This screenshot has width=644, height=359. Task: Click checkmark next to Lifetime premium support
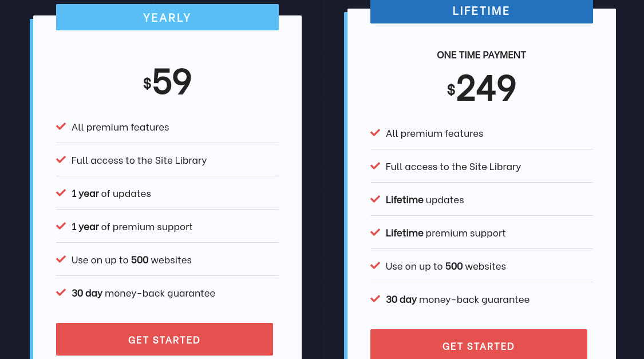[x=376, y=233]
